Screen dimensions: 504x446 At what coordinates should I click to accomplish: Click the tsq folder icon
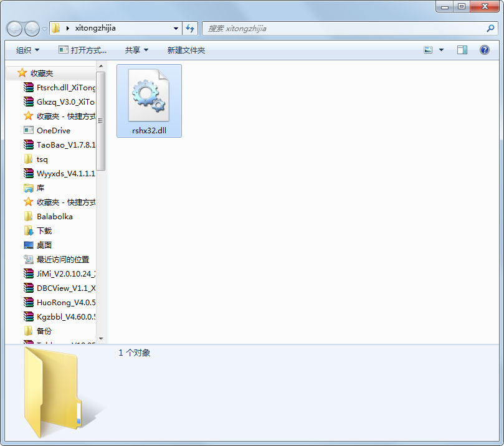[x=29, y=159]
